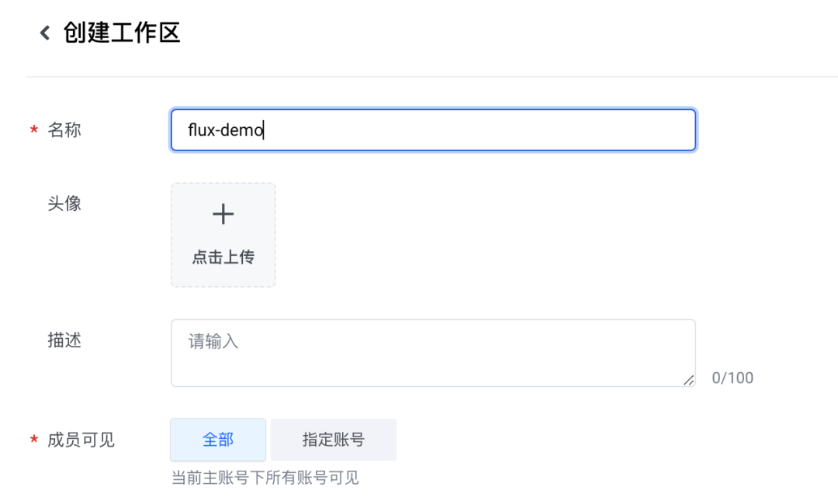Click the 头像 field label
838x504 pixels.
coord(64,204)
